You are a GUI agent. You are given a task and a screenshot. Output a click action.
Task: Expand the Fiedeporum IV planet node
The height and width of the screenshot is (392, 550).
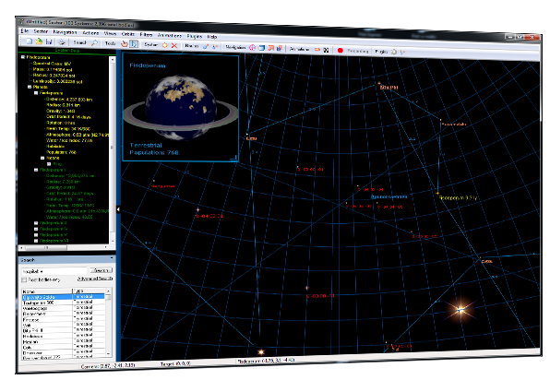36,229
